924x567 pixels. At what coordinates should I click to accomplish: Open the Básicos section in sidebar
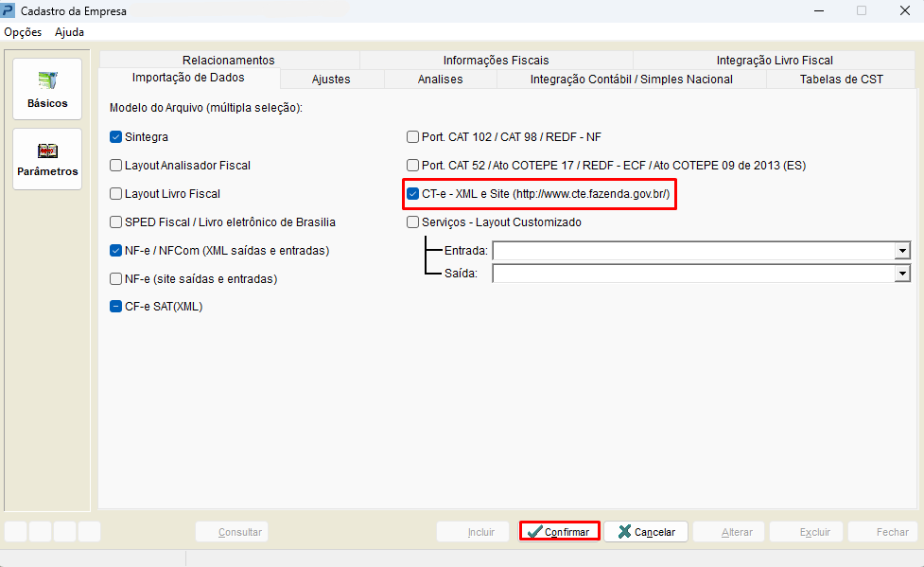47,89
